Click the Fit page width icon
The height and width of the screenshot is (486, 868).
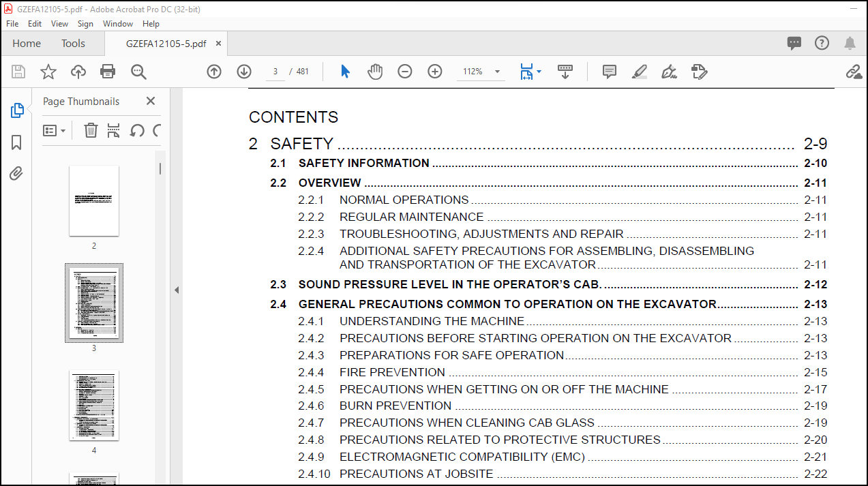pos(526,72)
